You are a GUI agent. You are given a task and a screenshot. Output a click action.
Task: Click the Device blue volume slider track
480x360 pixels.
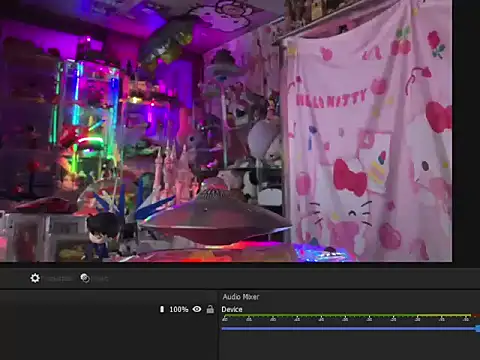tap(348, 329)
